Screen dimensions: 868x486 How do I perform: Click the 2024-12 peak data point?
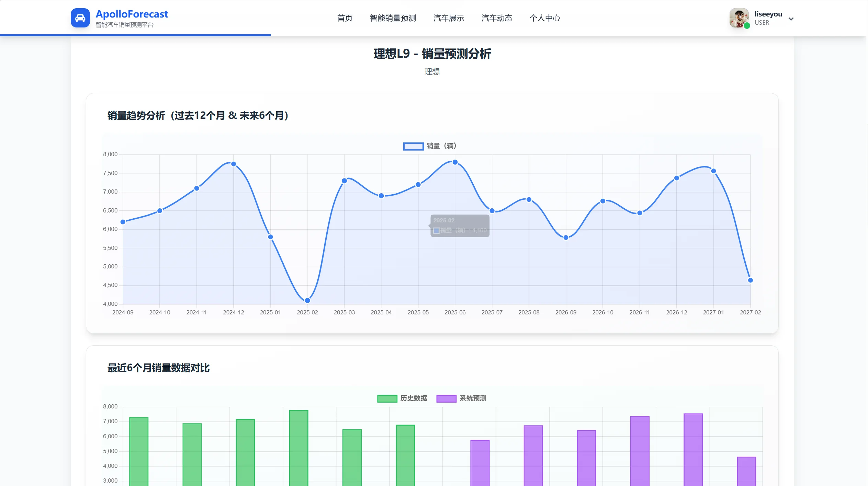pos(234,164)
